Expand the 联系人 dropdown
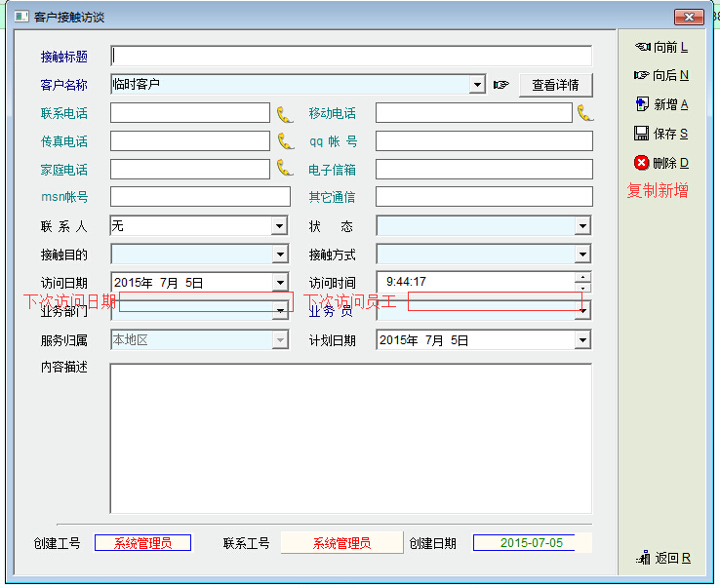Screen dimensions: 720x588 tap(280, 226)
